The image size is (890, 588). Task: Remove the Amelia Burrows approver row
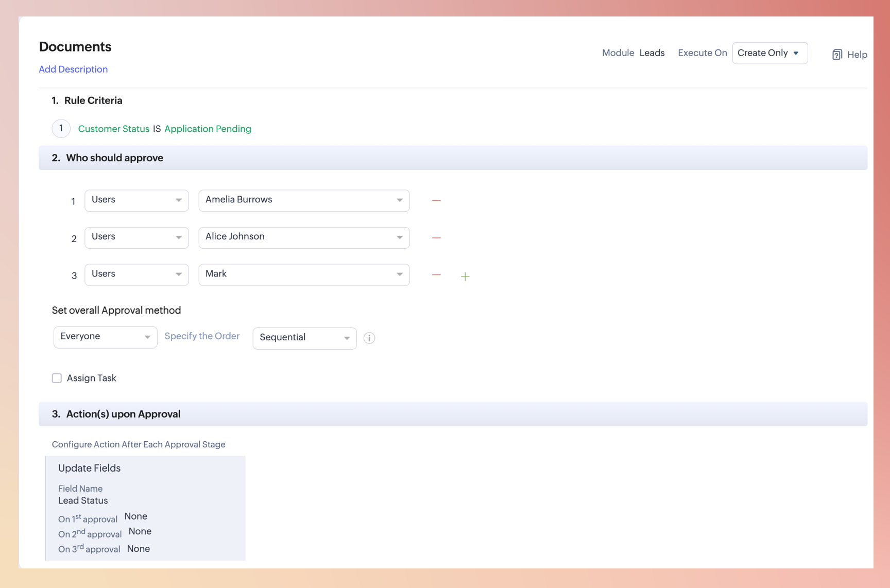(x=436, y=200)
